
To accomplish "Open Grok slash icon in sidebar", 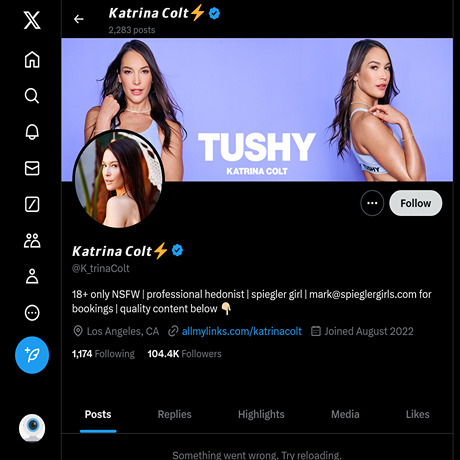I will click(32, 204).
